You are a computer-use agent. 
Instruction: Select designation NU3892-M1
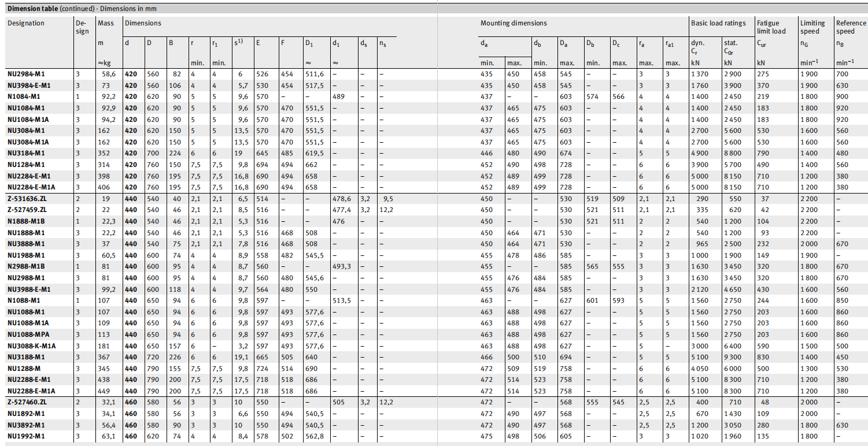[x=25, y=425]
